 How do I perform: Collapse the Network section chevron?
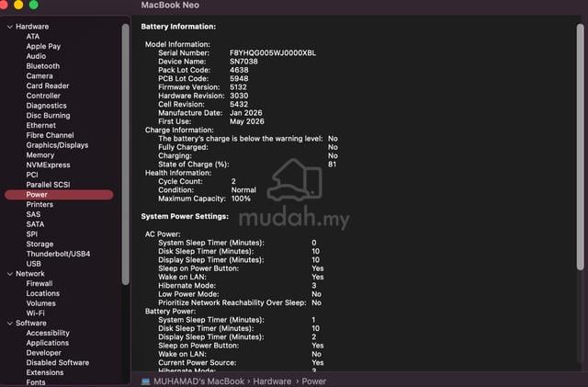click(10, 274)
